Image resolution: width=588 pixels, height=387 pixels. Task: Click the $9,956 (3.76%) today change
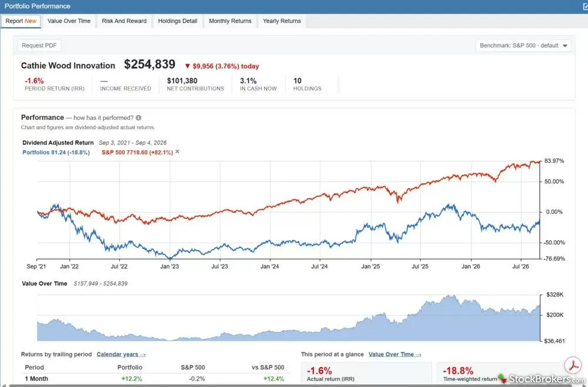tap(222, 66)
